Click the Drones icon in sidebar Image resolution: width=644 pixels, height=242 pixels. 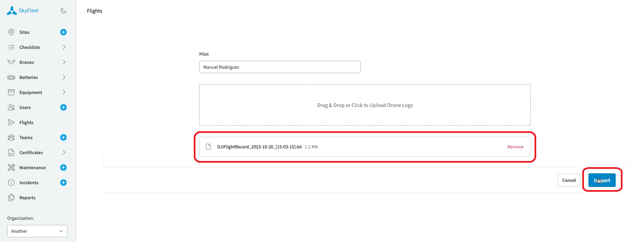11,62
